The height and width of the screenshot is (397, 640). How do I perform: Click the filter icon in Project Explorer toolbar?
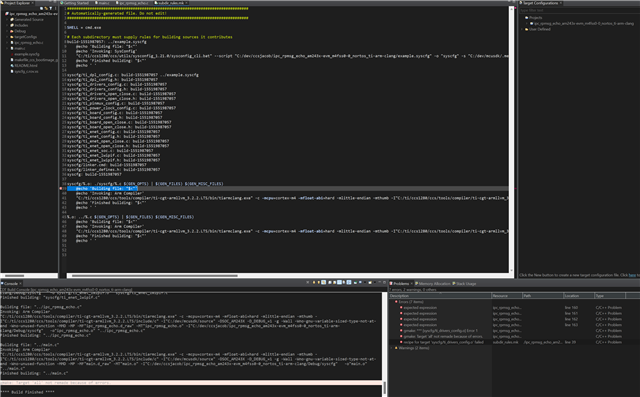tap(51, 8)
